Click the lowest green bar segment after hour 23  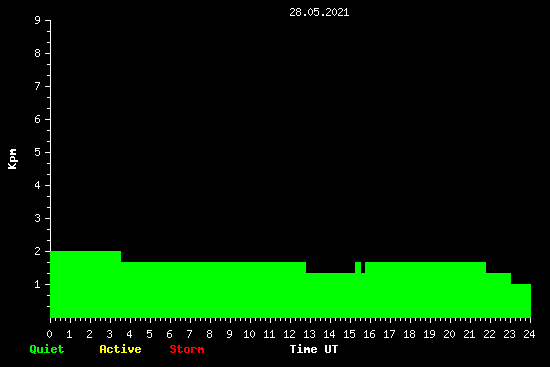point(521,301)
